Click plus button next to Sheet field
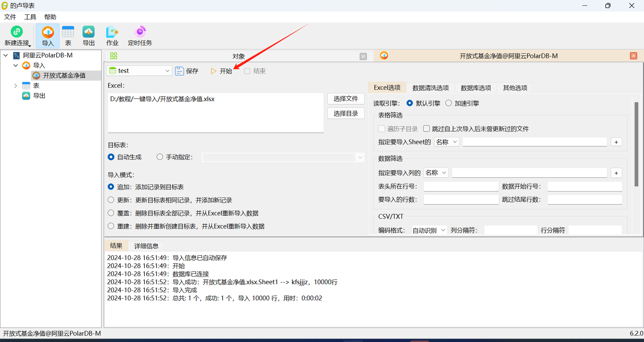This screenshot has height=342, width=644. click(616, 142)
